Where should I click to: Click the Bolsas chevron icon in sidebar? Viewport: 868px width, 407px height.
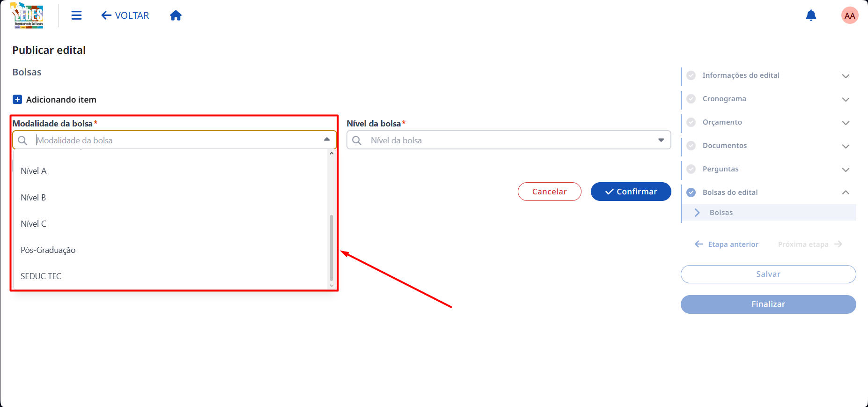click(x=697, y=212)
